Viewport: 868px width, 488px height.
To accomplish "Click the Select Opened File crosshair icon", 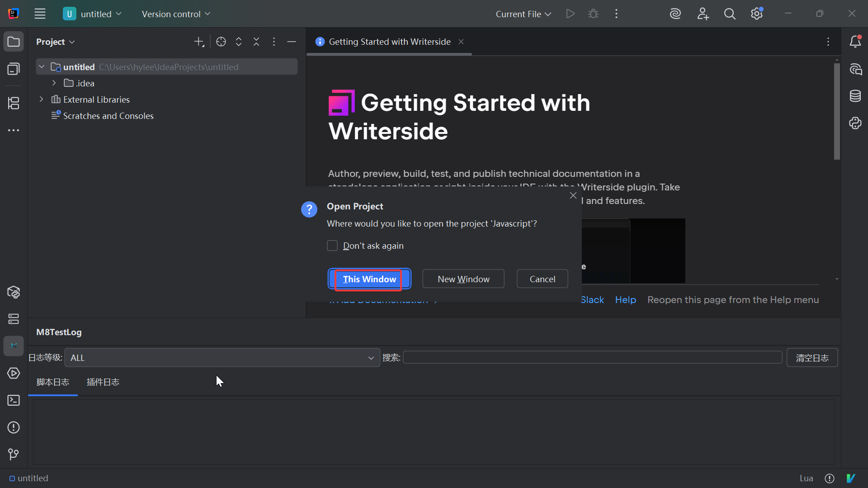I will click(x=221, y=42).
